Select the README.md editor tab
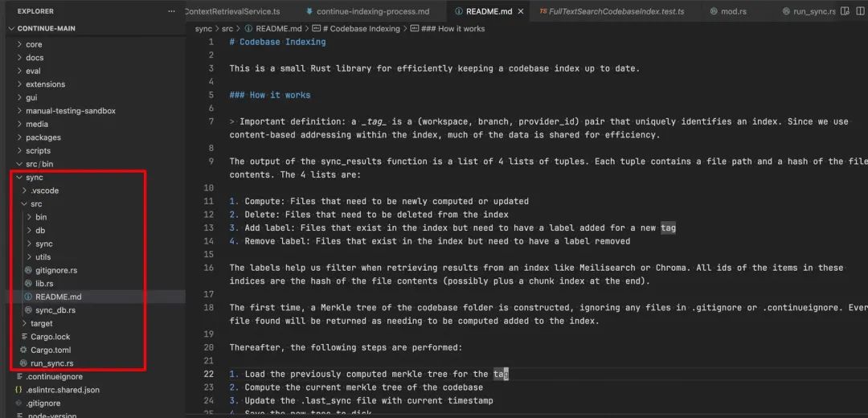This screenshot has height=418, width=868. [489, 11]
